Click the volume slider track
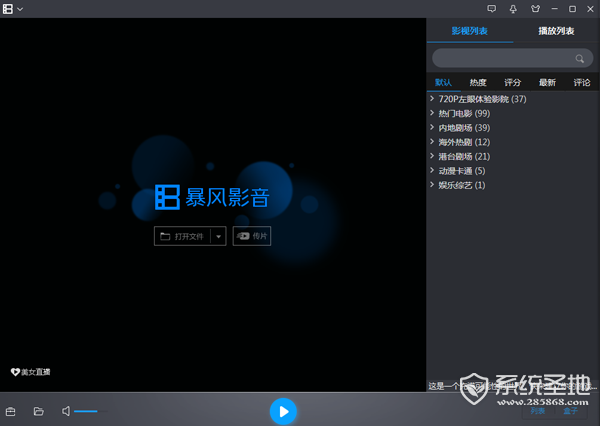 [91, 411]
